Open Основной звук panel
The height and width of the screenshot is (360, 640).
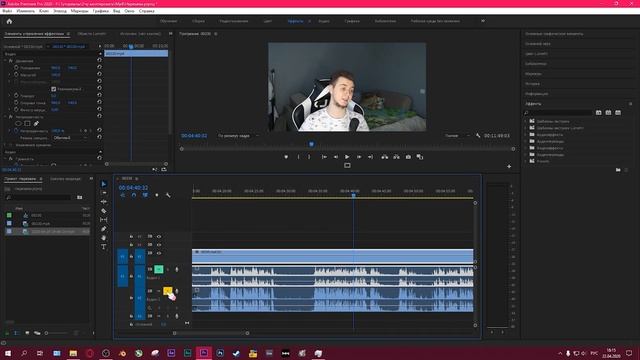538,44
